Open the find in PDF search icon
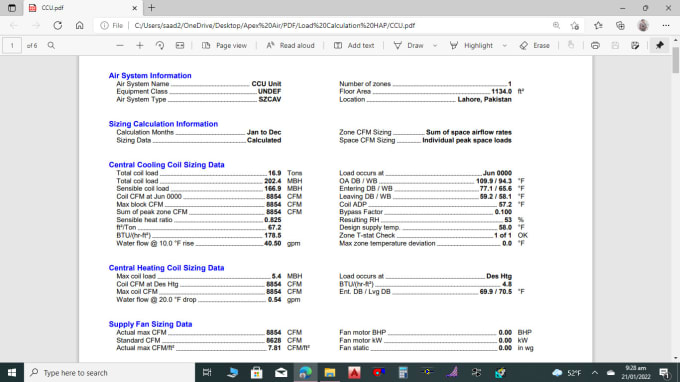Screen dimensions: 680x382 coord(51,46)
